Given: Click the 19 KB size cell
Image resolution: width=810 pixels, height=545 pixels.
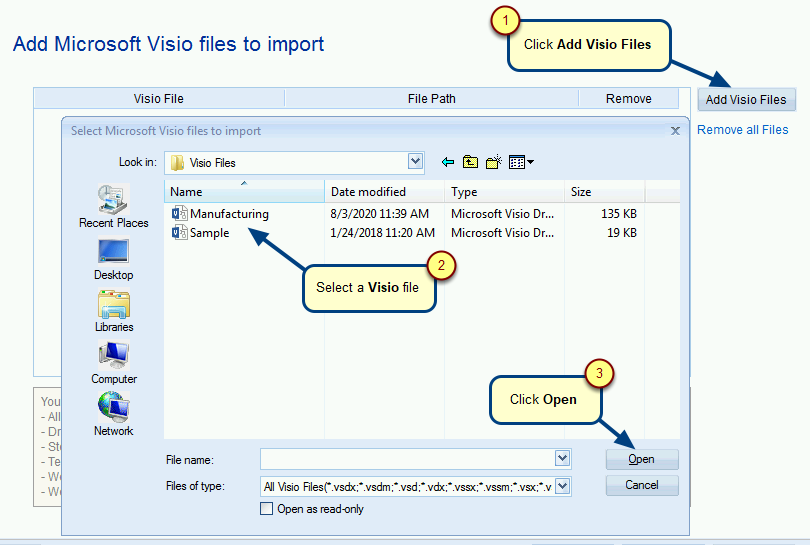Looking at the screenshot, I should pyautogui.click(x=622, y=232).
